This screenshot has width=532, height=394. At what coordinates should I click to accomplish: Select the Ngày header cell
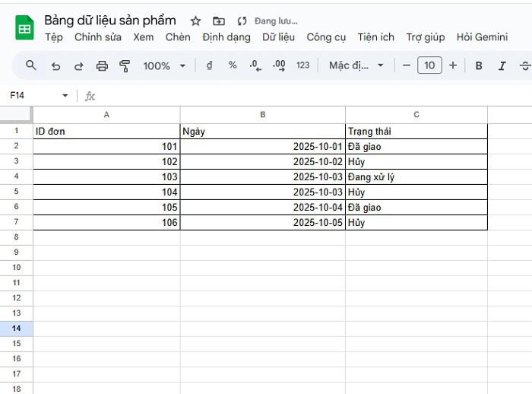263,131
